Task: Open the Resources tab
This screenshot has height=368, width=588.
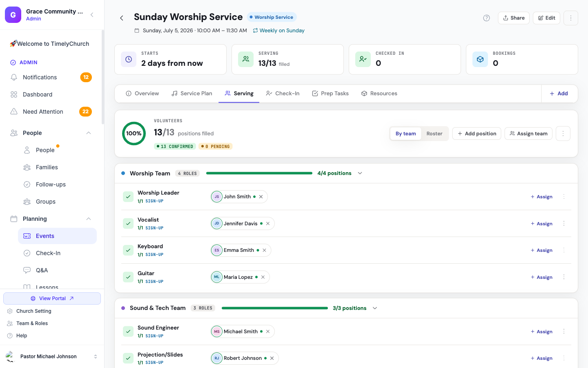Action: (x=379, y=94)
